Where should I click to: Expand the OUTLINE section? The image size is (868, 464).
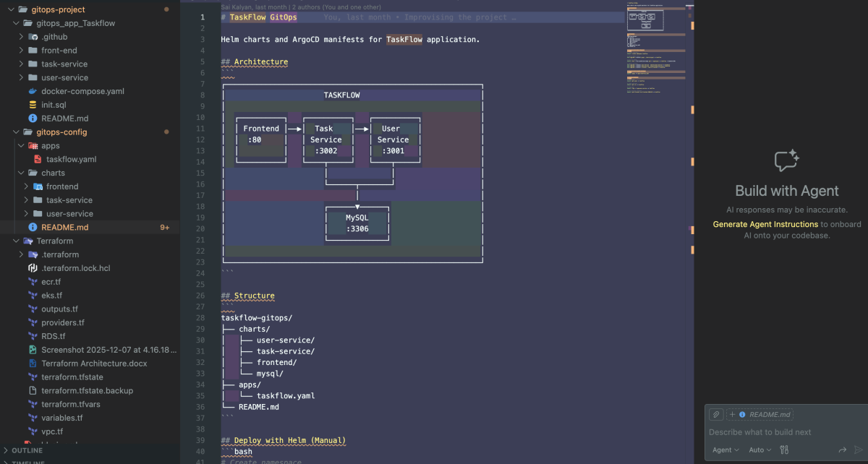[x=27, y=450]
